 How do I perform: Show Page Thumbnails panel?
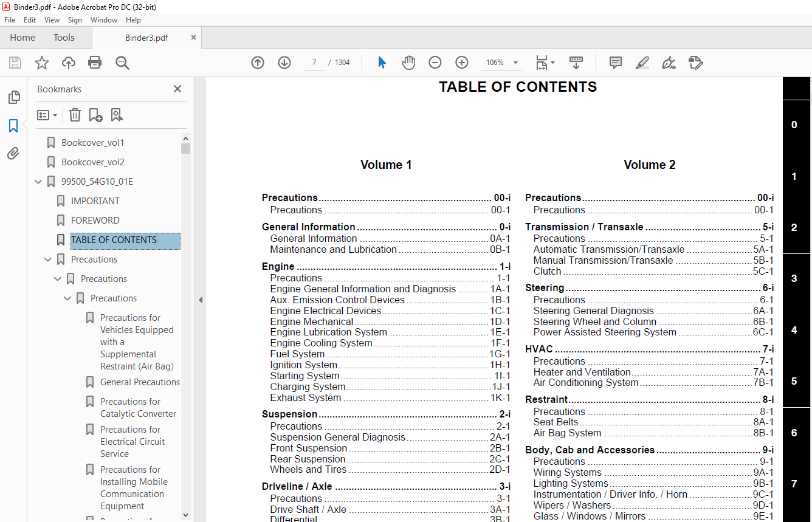click(13, 97)
